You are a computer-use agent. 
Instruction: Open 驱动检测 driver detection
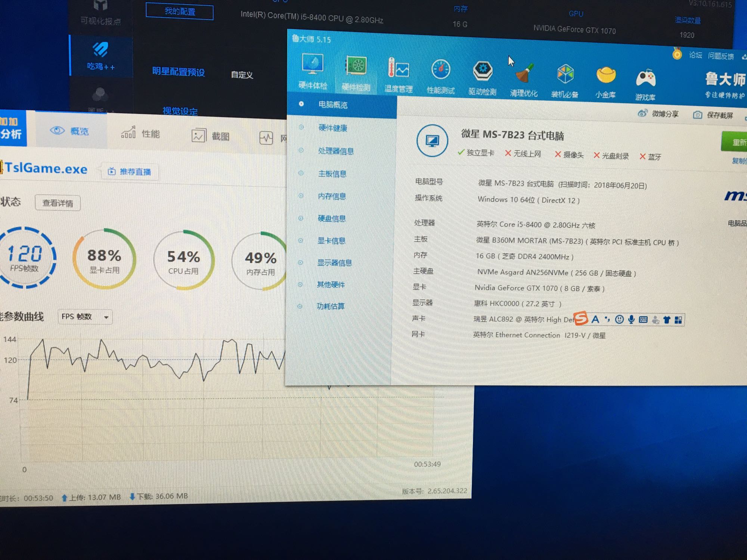[482, 78]
